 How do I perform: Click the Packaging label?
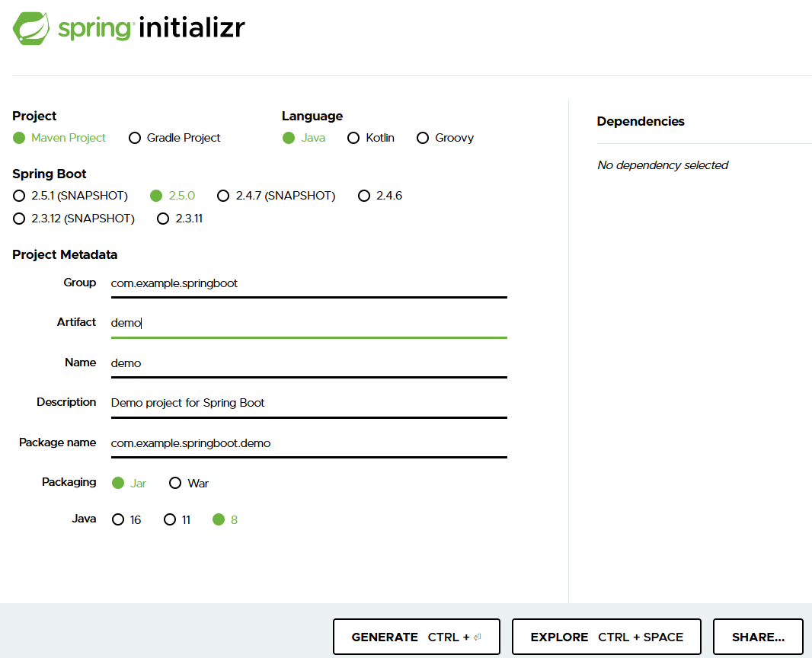[x=69, y=482]
